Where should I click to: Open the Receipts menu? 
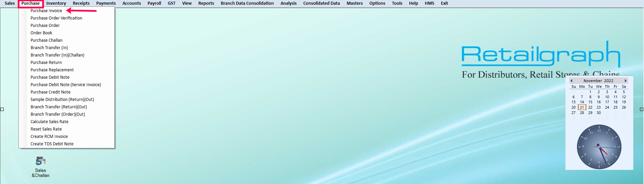[x=81, y=3]
